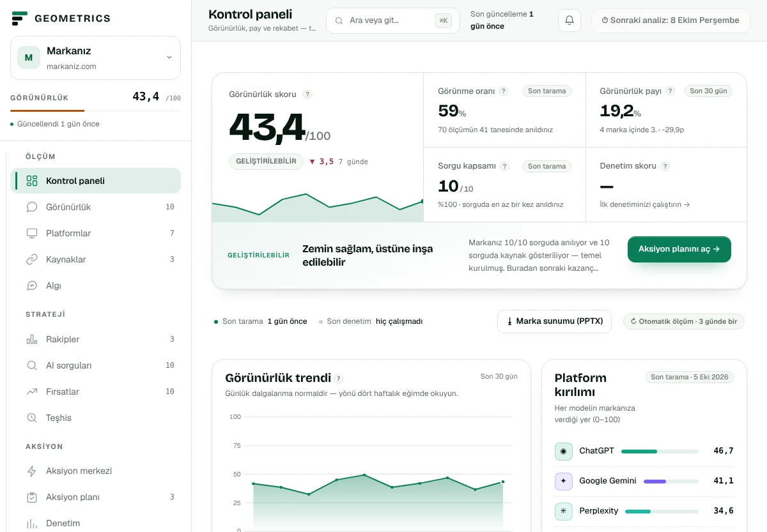Click the ChatGPT platform icon
The width and height of the screenshot is (767, 532).
pos(563,451)
